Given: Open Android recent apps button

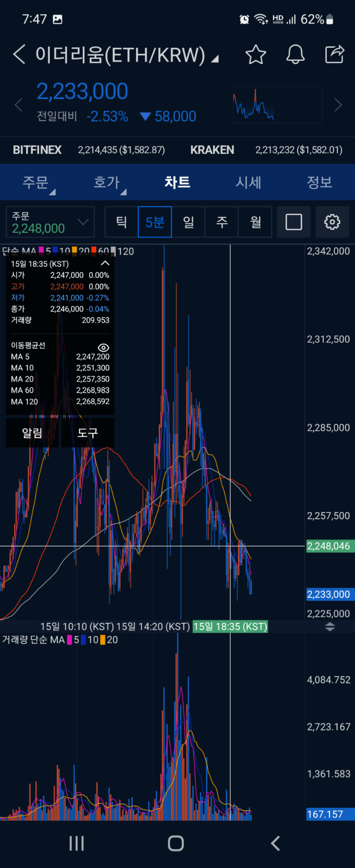Looking at the screenshot, I should coord(76,843).
